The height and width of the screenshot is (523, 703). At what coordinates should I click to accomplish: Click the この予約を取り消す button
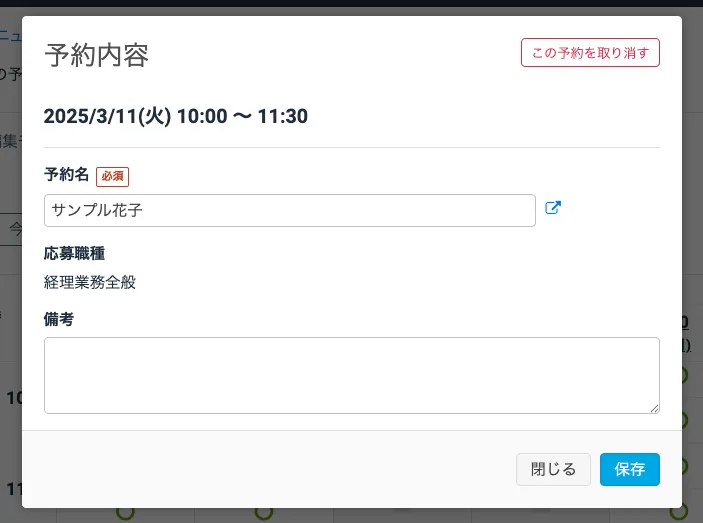[x=590, y=53]
